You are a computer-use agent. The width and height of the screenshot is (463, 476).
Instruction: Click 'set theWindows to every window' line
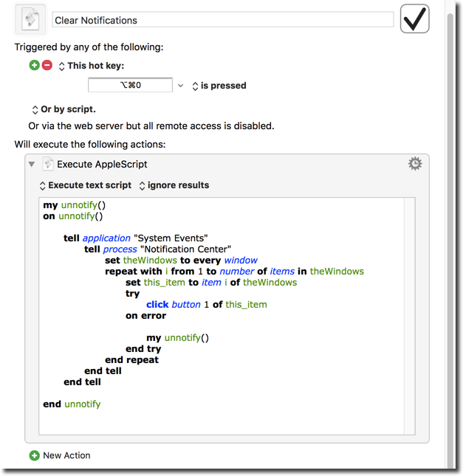click(181, 261)
